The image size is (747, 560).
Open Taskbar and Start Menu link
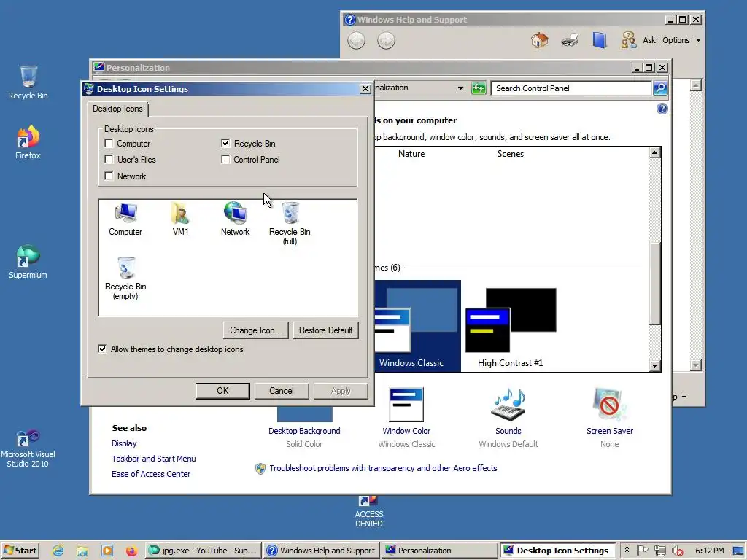(153, 459)
